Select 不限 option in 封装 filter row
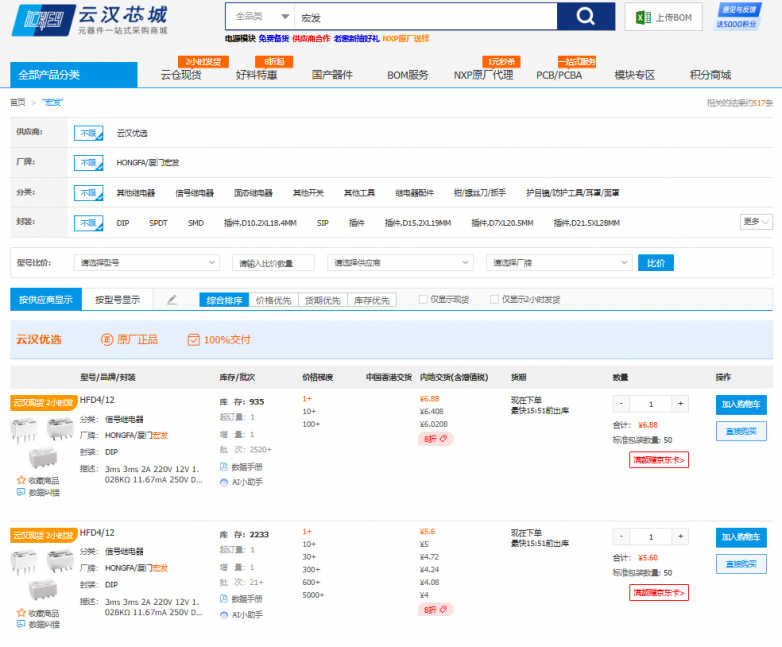782x647 pixels. pyautogui.click(x=88, y=222)
